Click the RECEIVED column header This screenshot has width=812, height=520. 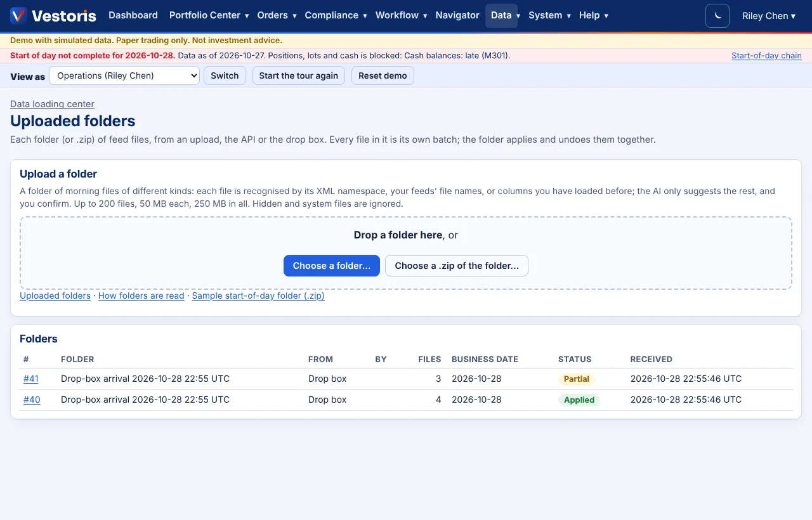(x=652, y=359)
